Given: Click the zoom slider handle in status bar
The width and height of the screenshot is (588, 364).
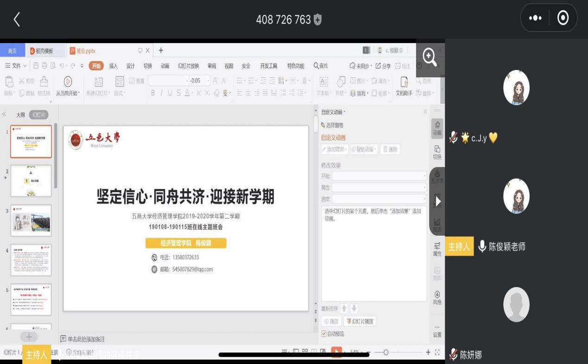Looking at the screenshot, I should pos(386,353).
